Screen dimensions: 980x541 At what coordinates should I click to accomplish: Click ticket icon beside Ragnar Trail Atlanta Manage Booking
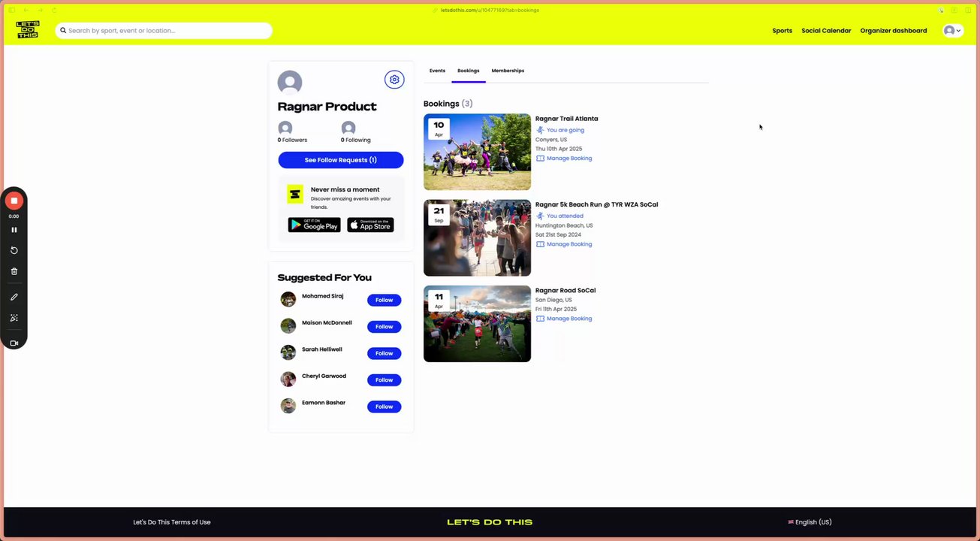pyautogui.click(x=540, y=159)
